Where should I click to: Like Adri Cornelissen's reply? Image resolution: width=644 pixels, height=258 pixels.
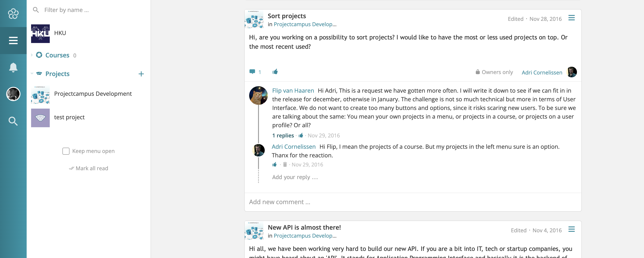pyautogui.click(x=274, y=164)
